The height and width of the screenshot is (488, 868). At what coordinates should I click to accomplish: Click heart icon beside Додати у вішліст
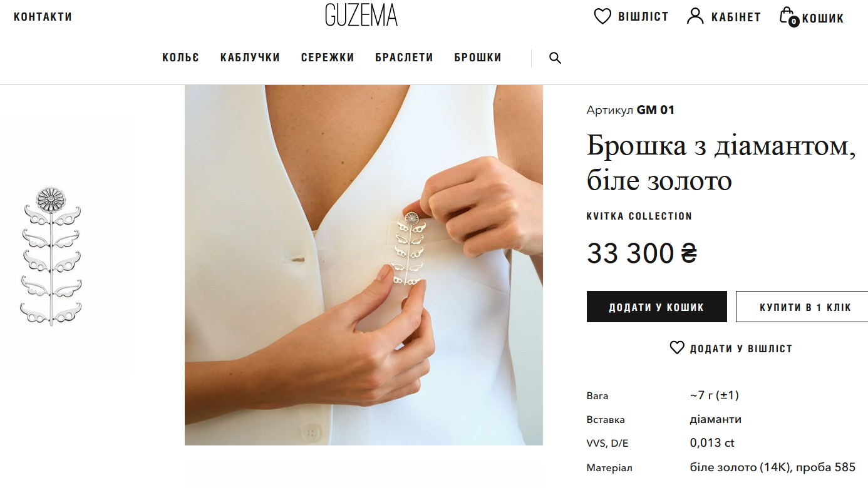tap(677, 348)
